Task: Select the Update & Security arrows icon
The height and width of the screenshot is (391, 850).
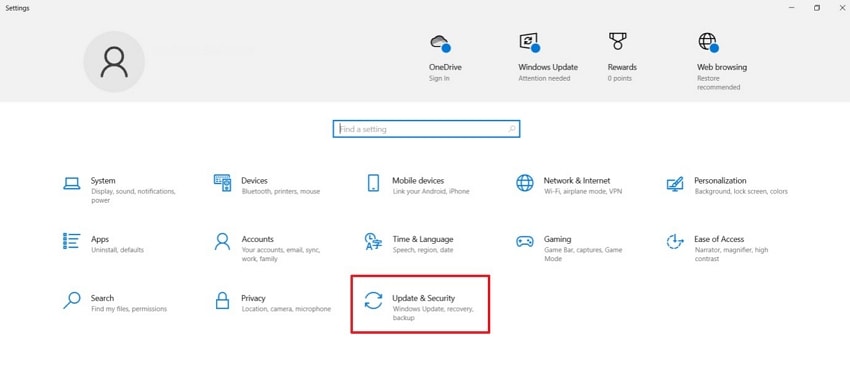Action: pos(374,300)
